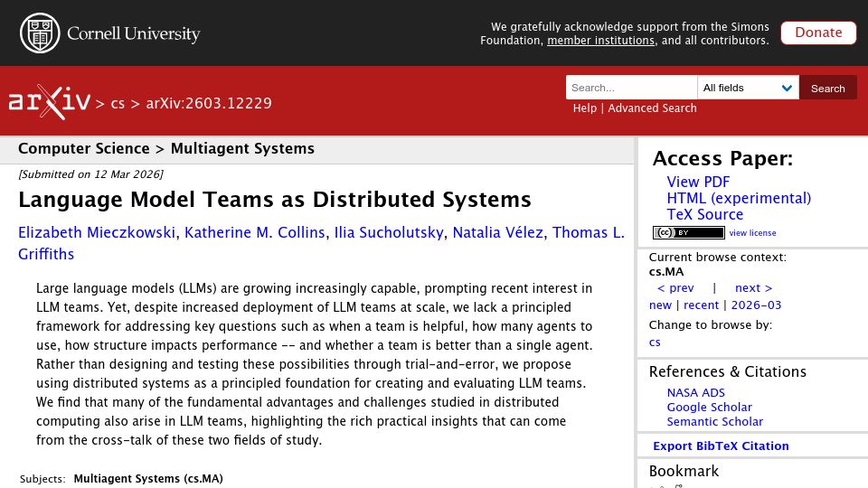Click Export BibTeX Citation
The width and height of the screenshot is (868, 488).
click(x=721, y=446)
